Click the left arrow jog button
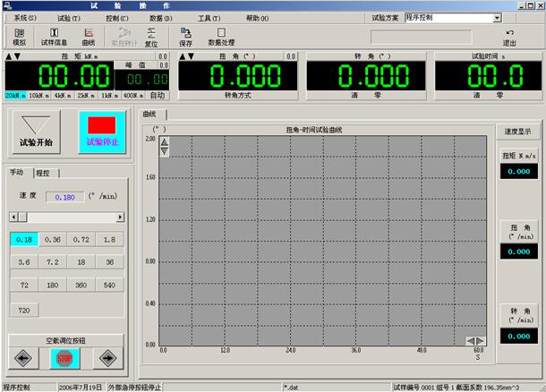 coord(23,357)
